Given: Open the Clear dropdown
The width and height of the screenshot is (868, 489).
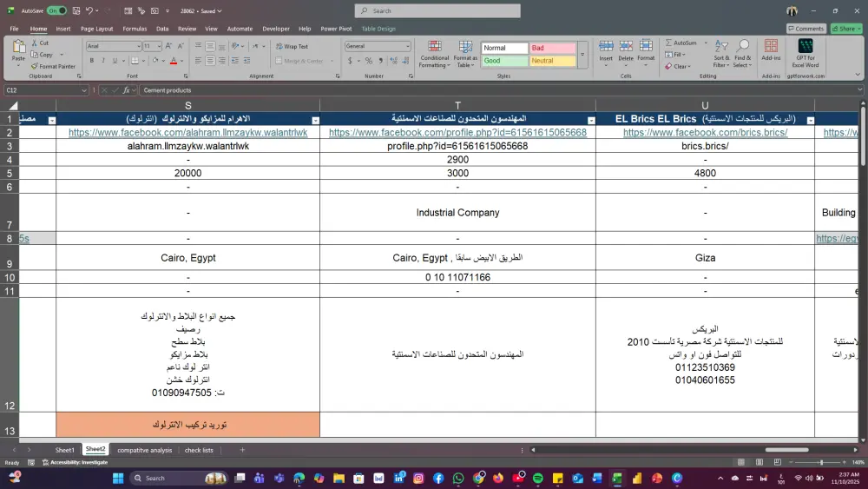Looking at the screenshot, I should click(x=678, y=67).
